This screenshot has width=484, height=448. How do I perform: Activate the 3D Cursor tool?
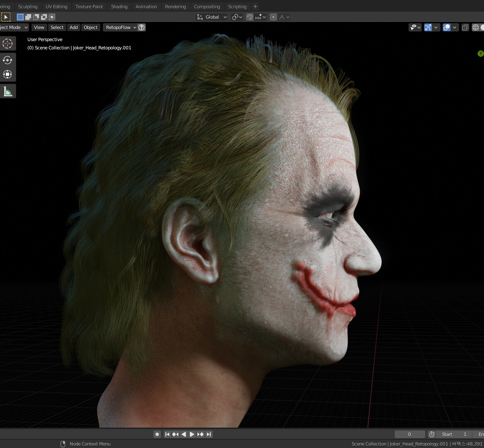pyautogui.click(x=7, y=44)
